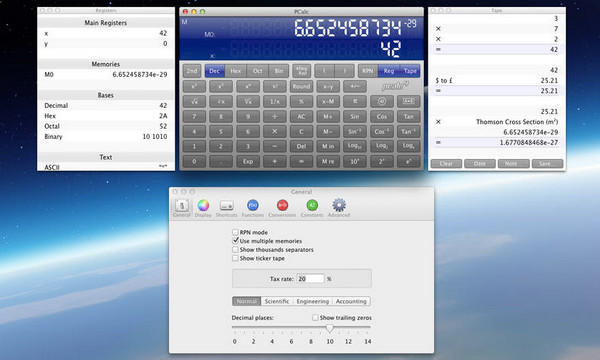
Task: Select the Scientific number format segment
Action: (x=277, y=301)
